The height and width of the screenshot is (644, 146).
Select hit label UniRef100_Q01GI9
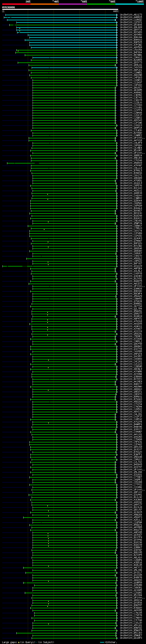click(131, 266)
